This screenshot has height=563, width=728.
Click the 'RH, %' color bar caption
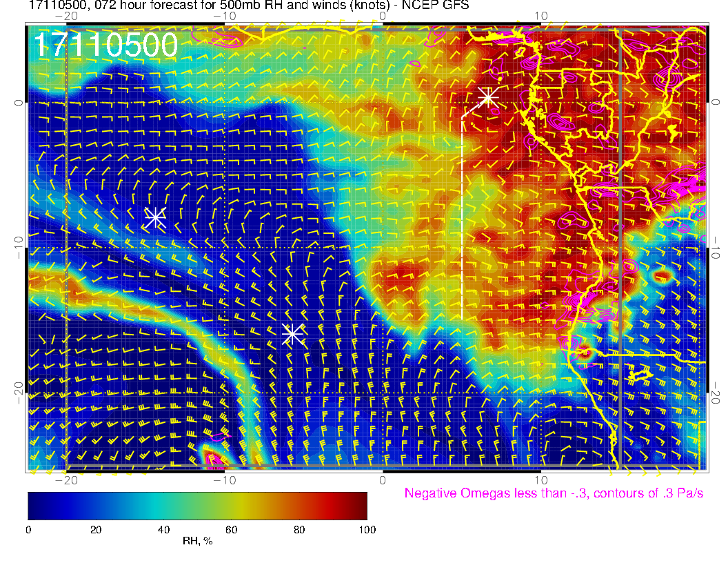197,541
